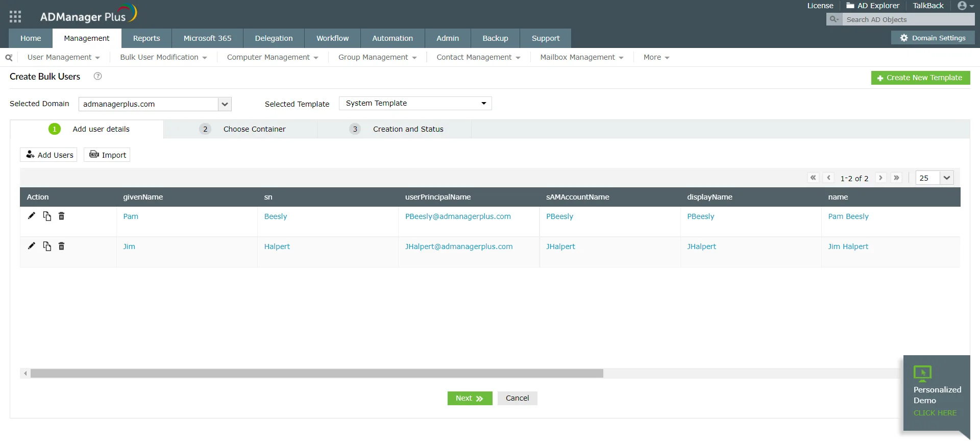Expand the Computer Management submenu
Screen dimensions: 980x444
[273, 57]
